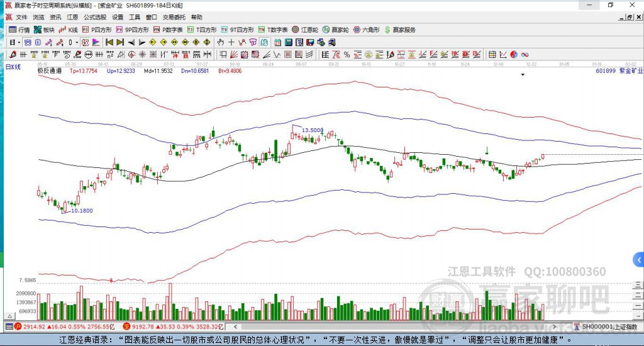Click the 9192.78 Shenzhen index reading
The image size is (644, 346).
(143, 326)
